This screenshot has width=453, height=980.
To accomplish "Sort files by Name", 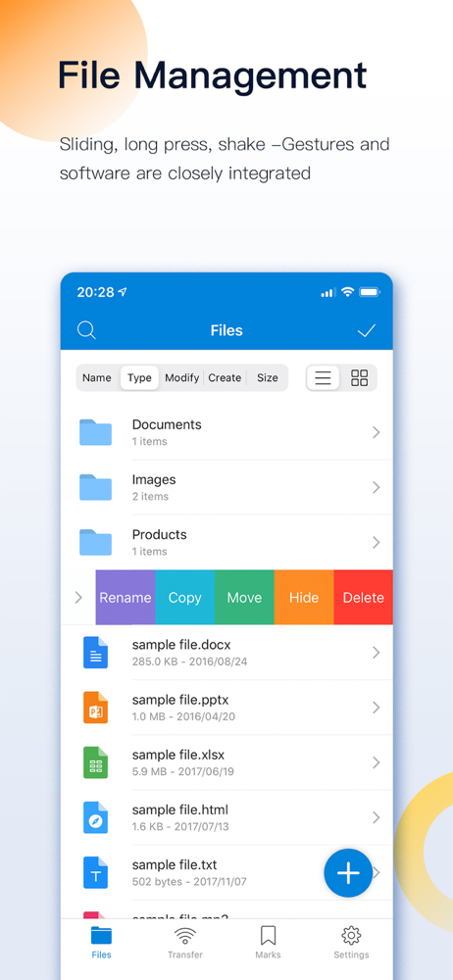I will 97,377.
